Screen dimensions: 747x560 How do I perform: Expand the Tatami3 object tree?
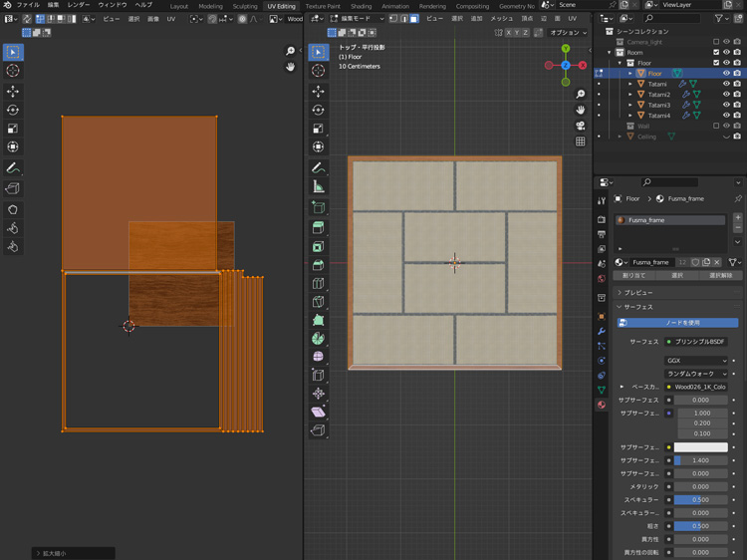[x=629, y=105]
